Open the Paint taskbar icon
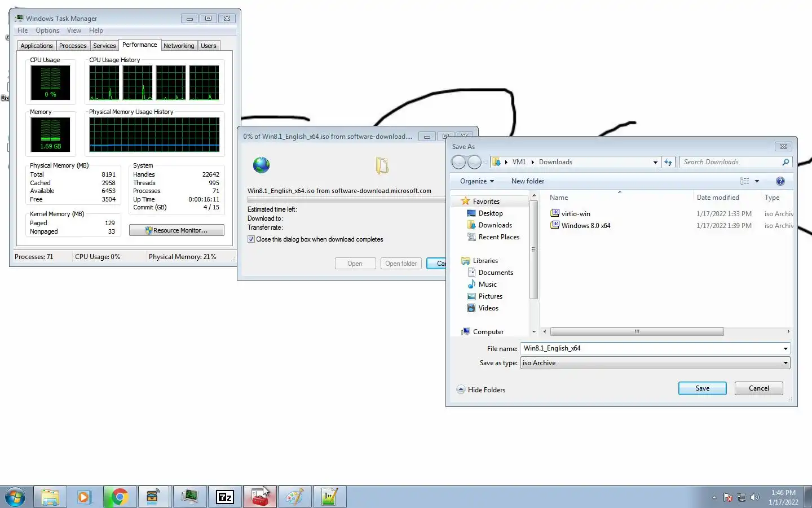The image size is (812, 508). point(294,497)
